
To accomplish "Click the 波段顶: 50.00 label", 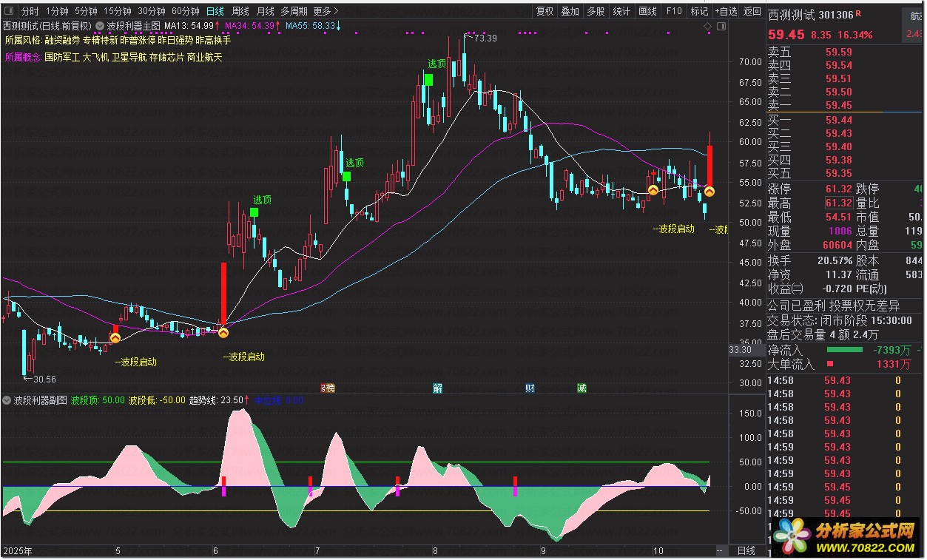I will point(98,400).
